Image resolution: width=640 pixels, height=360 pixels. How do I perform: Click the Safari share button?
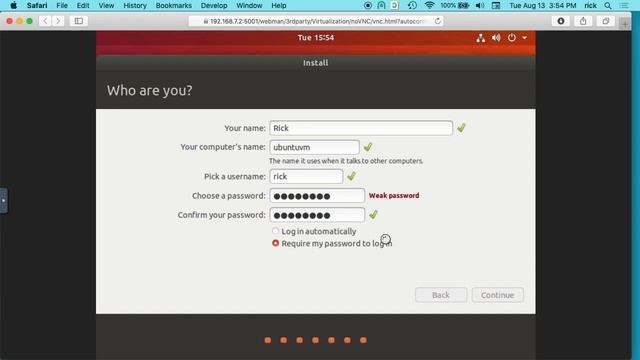click(x=583, y=21)
